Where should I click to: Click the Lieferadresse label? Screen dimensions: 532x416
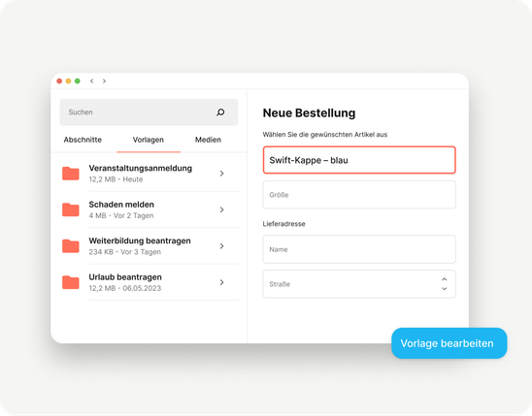click(x=284, y=224)
